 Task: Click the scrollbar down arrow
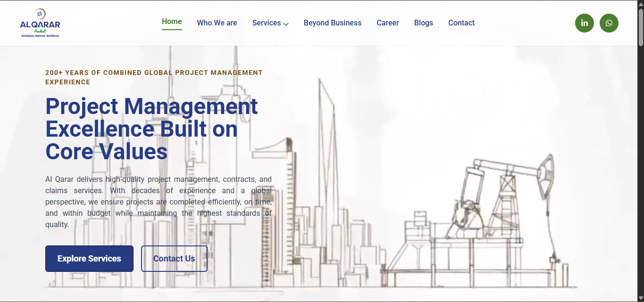(x=641, y=298)
